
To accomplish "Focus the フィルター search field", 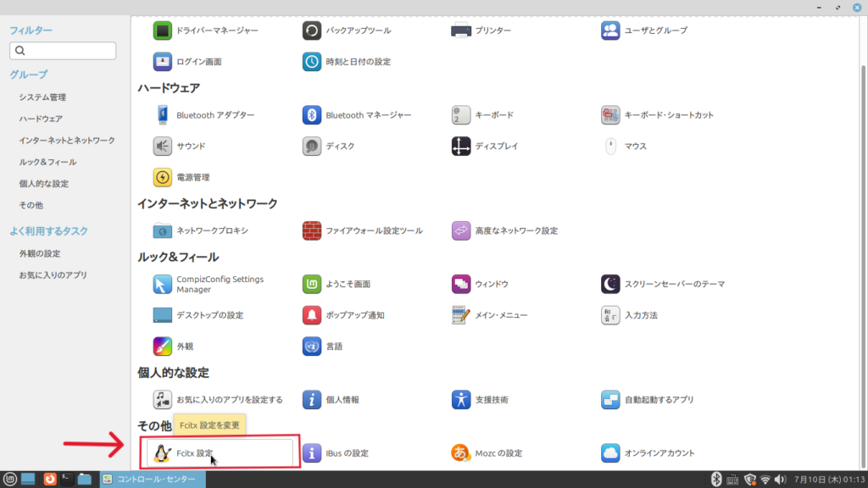I will pos(63,51).
